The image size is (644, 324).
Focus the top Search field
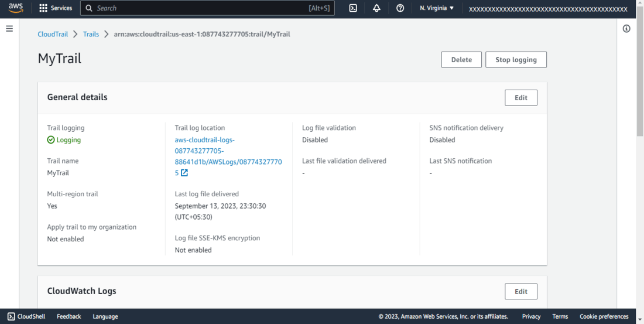coord(207,8)
